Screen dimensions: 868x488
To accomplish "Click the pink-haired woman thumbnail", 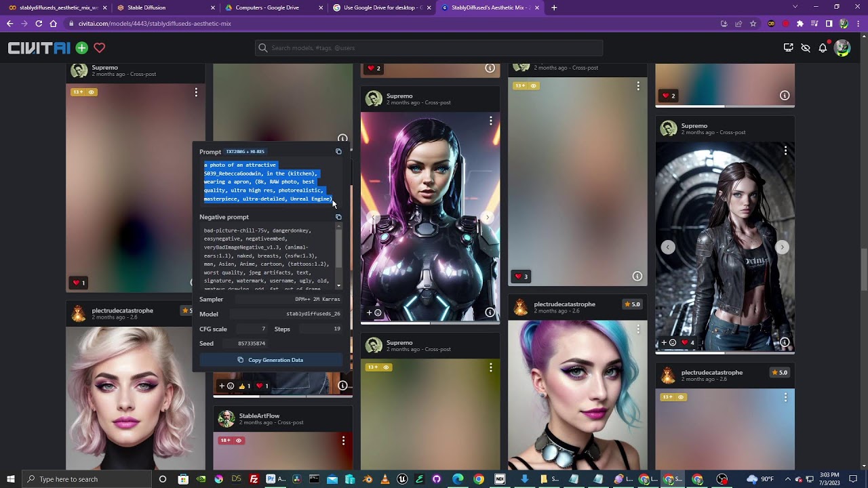I will pos(135,399).
